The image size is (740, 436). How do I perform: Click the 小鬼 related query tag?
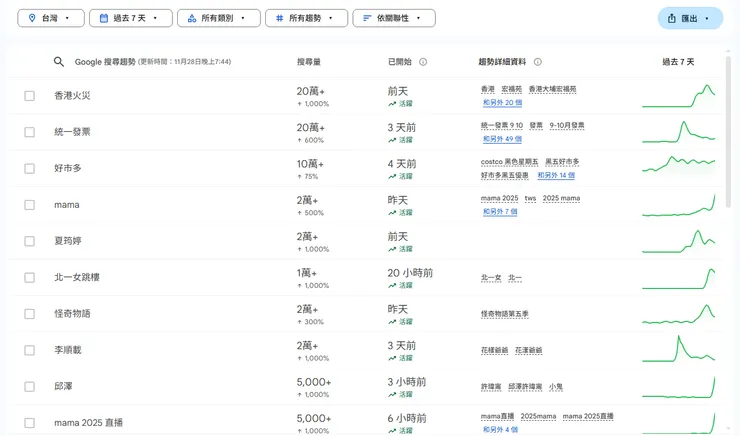pos(556,387)
